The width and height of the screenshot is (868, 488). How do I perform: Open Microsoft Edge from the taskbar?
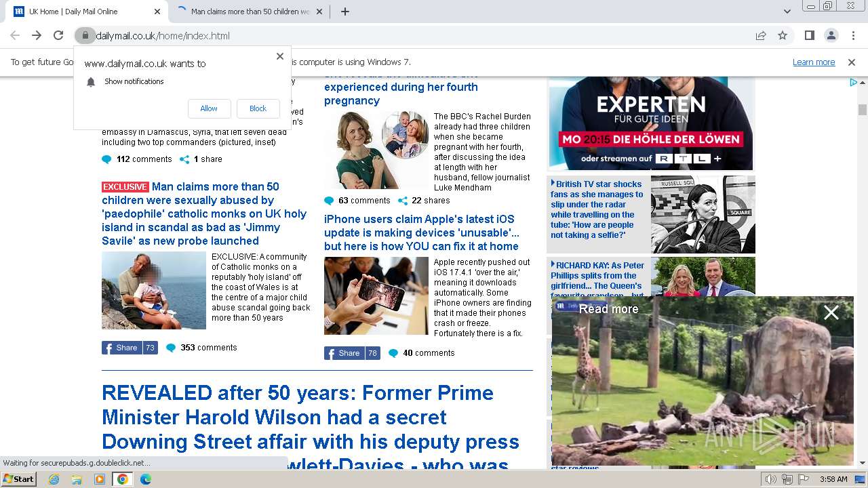pos(146,479)
